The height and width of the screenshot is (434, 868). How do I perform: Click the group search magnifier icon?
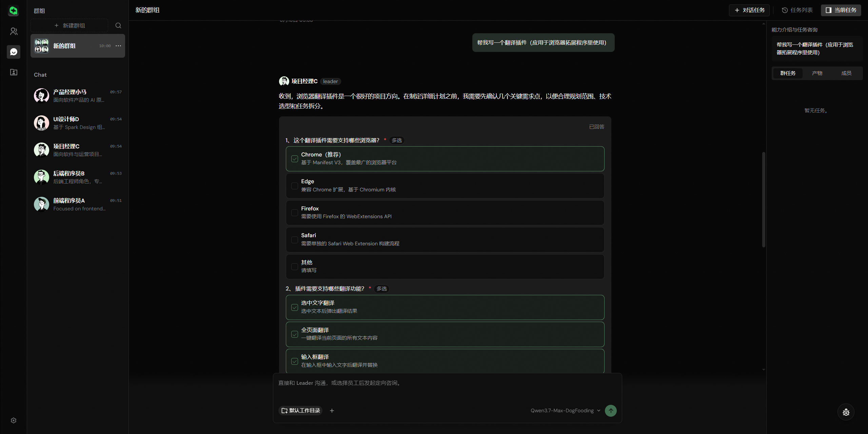[118, 25]
